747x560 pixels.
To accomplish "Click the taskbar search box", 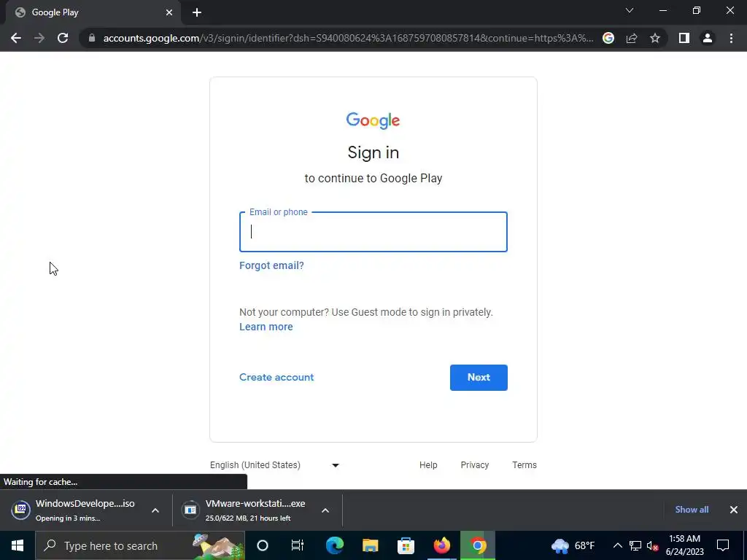I will click(140, 545).
